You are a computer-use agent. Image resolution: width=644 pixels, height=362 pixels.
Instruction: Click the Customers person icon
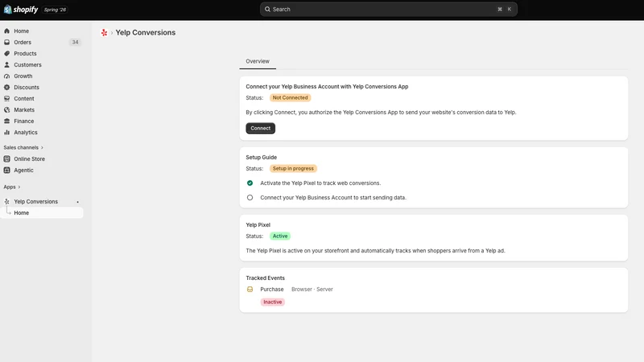click(x=7, y=65)
